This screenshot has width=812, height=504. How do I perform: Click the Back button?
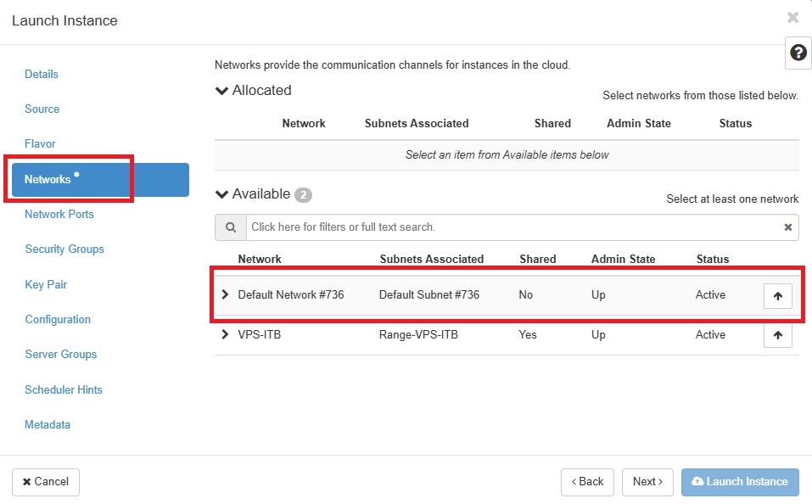pos(587,482)
